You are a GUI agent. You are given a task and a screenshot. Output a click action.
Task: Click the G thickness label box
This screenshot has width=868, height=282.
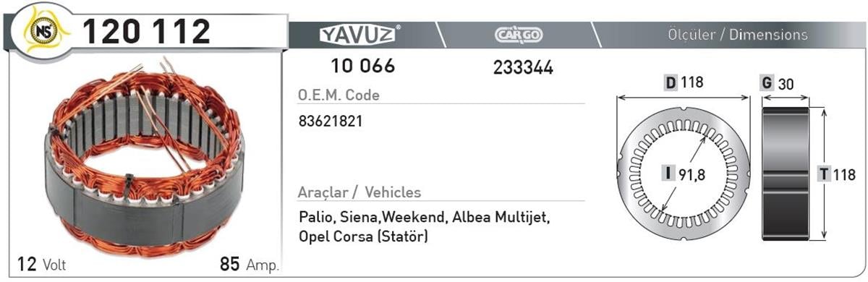click(x=767, y=83)
